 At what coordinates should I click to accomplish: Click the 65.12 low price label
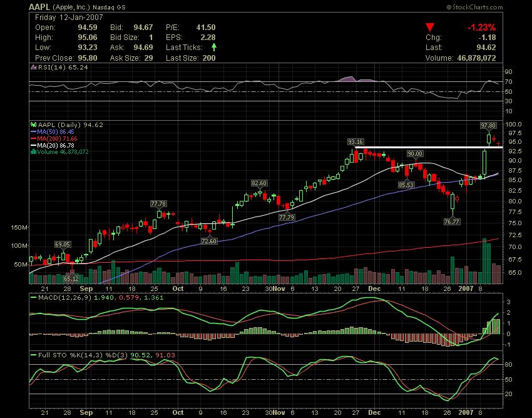[71, 279]
